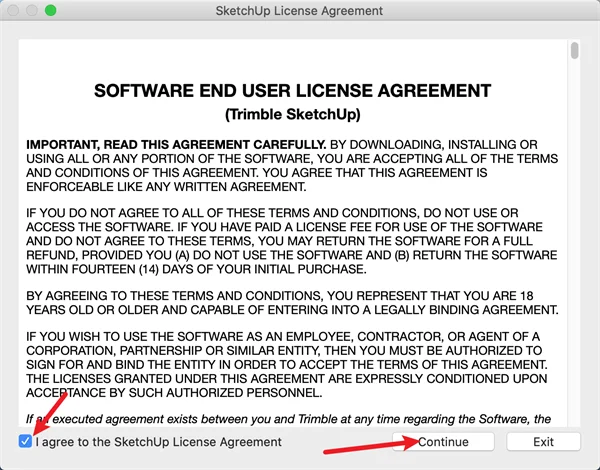Click paragraph starting 'IF YOU WISH TO USE'
Image resolution: width=600 pixels, height=470 pixels.
point(287,364)
